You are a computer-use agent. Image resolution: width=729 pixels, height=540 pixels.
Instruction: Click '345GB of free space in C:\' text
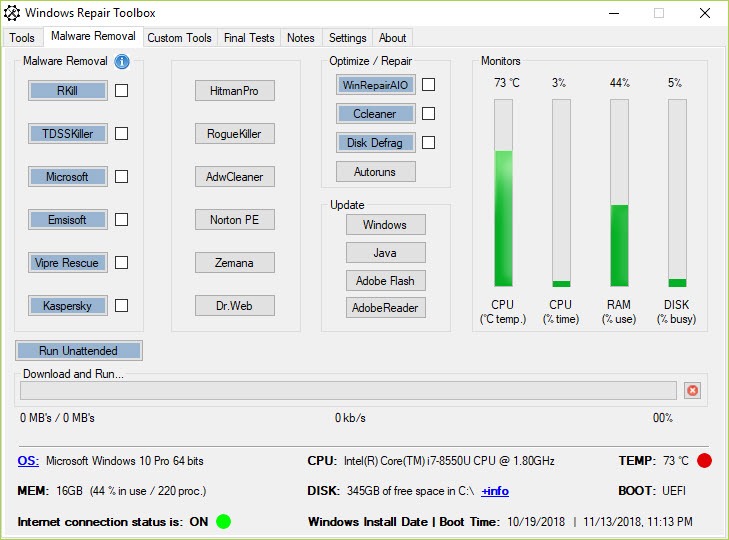(x=411, y=491)
